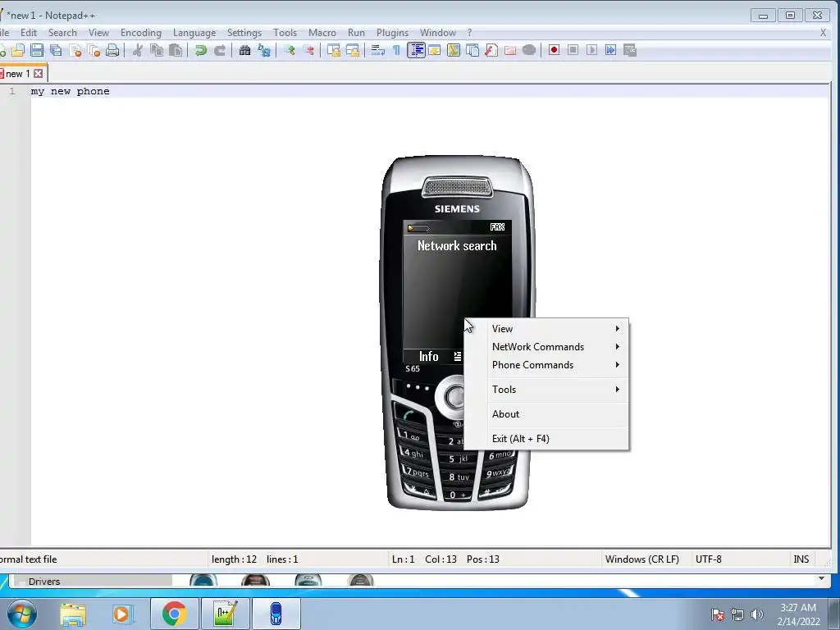Open Google Chrome from the taskbar
The height and width of the screenshot is (630, 840).
[x=174, y=614]
